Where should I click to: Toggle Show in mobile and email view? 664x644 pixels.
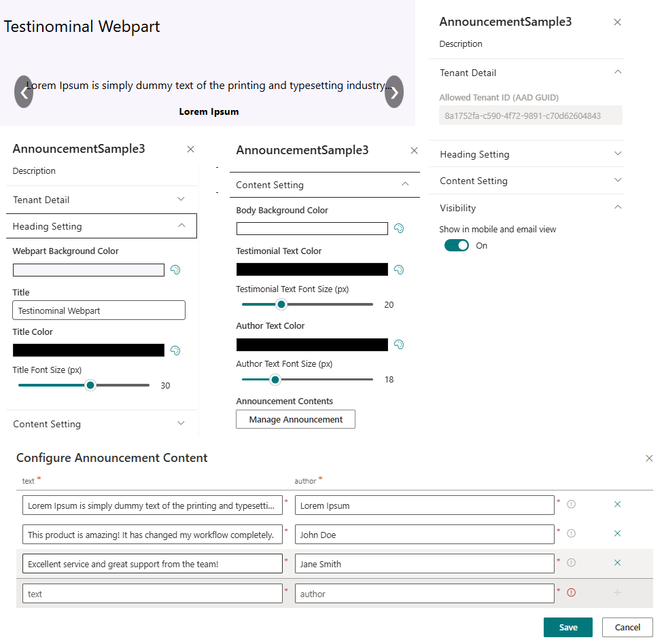(x=457, y=245)
